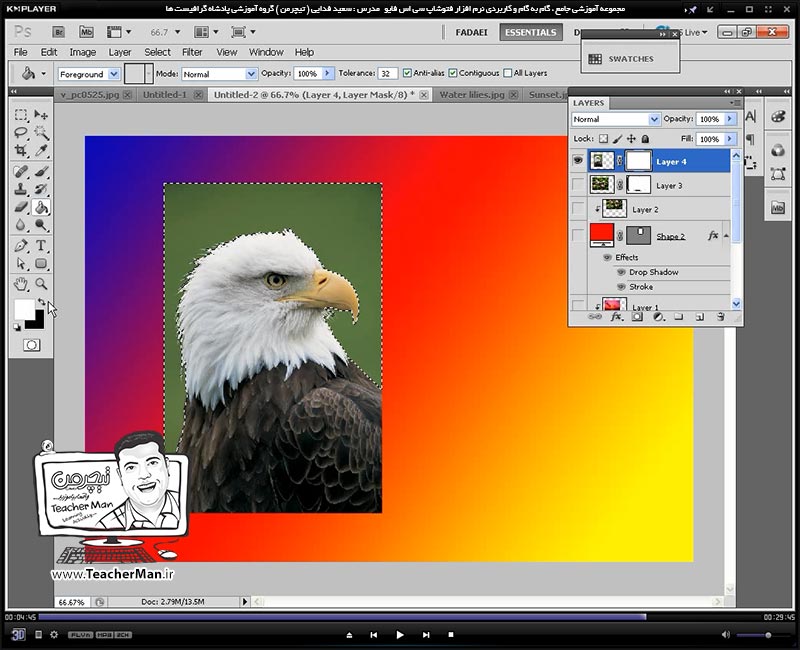
Task: Select the History Brush tool
Action: point(41,189)
